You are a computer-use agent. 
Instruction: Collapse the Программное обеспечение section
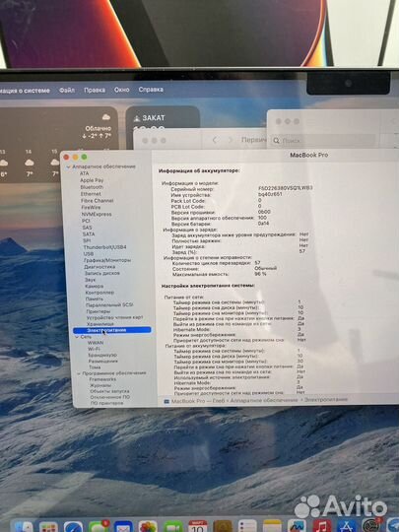pos(79,373)
